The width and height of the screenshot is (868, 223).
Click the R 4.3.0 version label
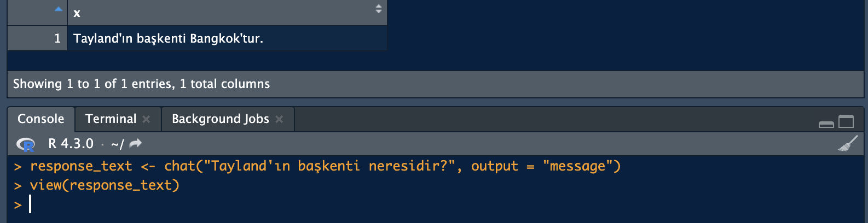pyautogui.click(x=71, y=144)
